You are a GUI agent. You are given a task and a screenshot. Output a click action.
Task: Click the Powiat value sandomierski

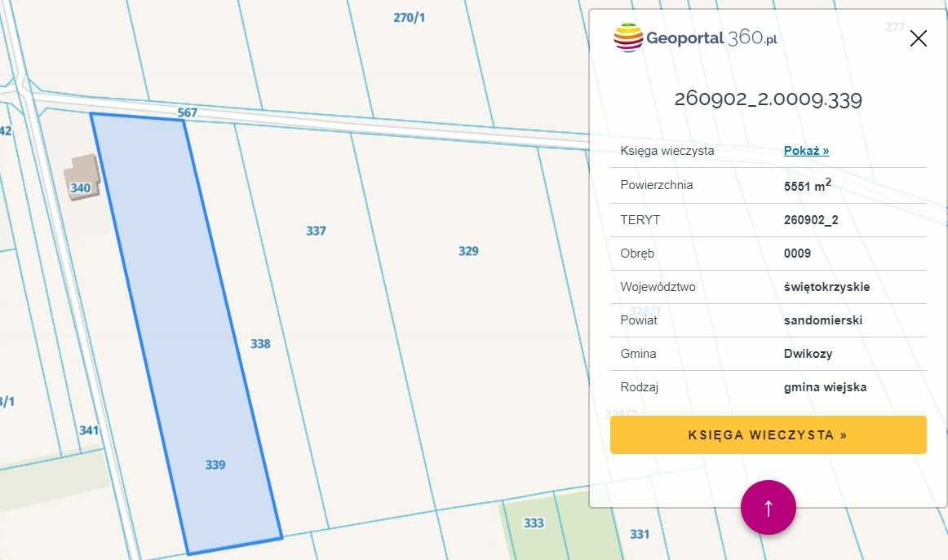(822, 320)
